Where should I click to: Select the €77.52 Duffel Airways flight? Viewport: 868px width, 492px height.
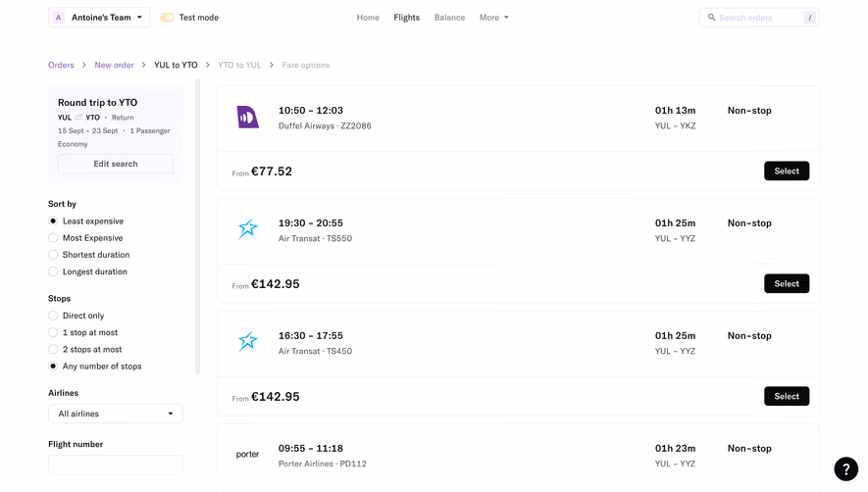pos(787,171)
